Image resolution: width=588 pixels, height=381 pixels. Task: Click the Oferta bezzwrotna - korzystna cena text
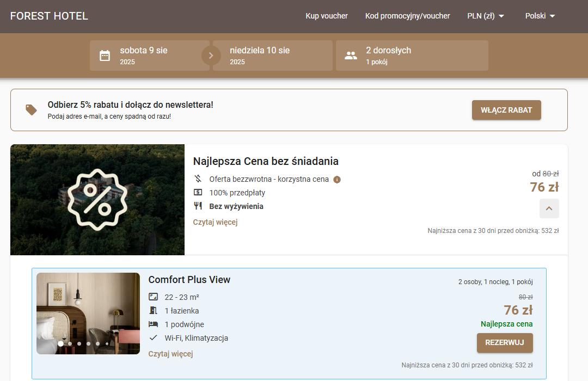(x=269, y=179)
